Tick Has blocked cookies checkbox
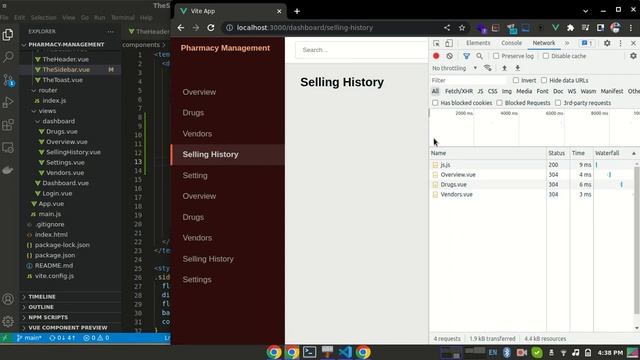 [435, 103]
